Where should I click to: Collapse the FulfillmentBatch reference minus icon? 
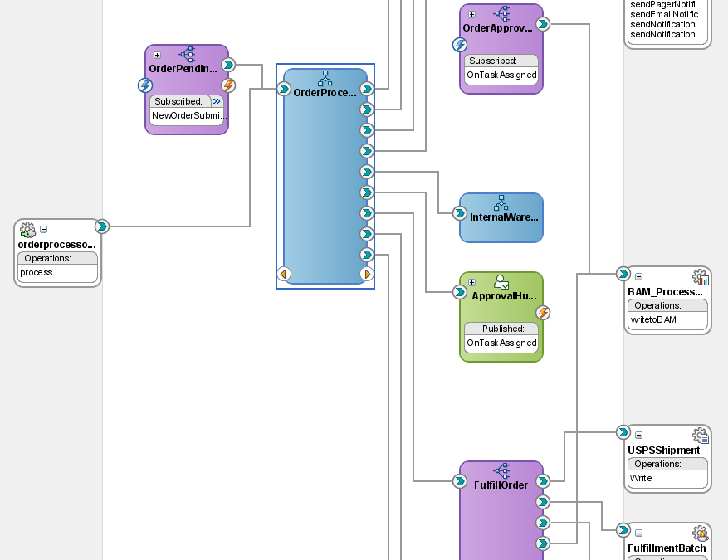click(639, 533)
